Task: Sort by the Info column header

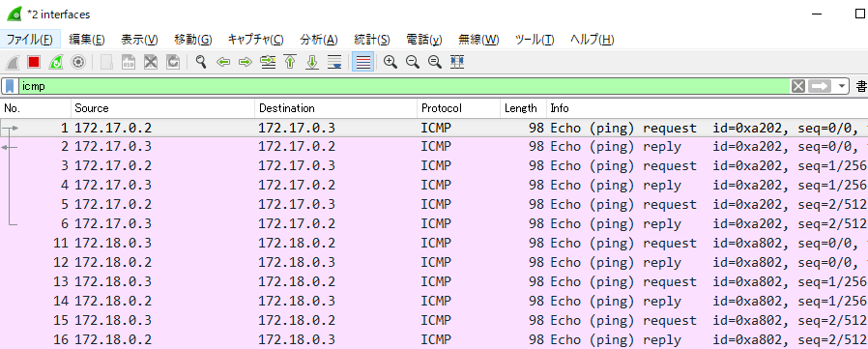Action: pos(708,108)
